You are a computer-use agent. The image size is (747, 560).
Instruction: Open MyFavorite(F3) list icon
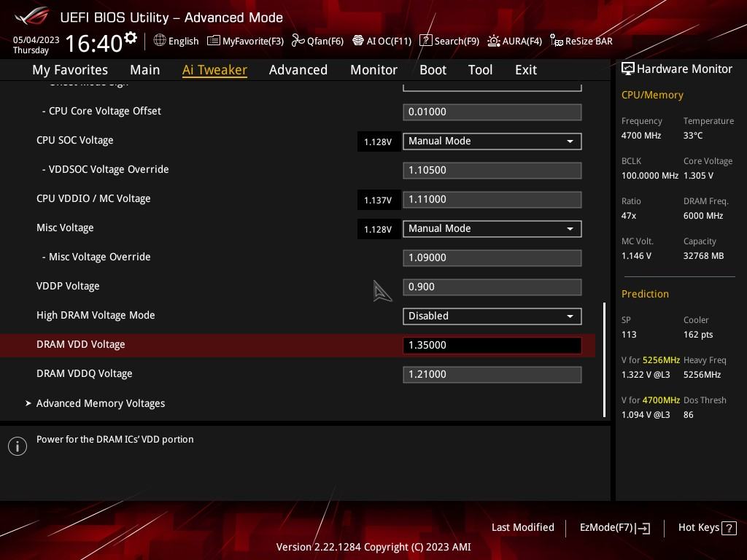point(214,41)
